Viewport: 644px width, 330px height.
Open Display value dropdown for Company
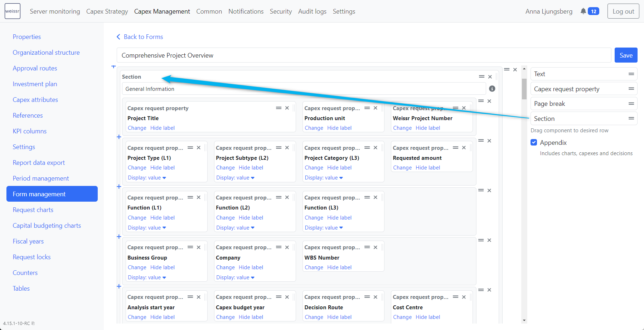tap(235, 277)
